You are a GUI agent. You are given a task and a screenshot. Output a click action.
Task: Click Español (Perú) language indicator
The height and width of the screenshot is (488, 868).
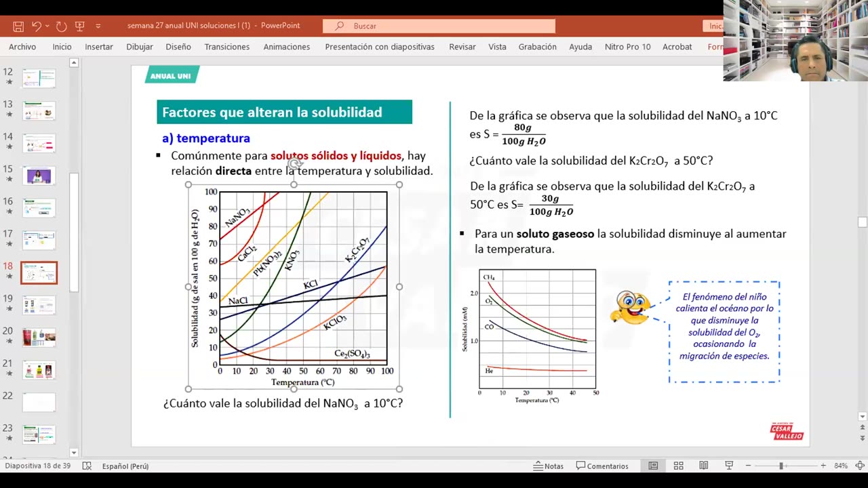point(125,466)
